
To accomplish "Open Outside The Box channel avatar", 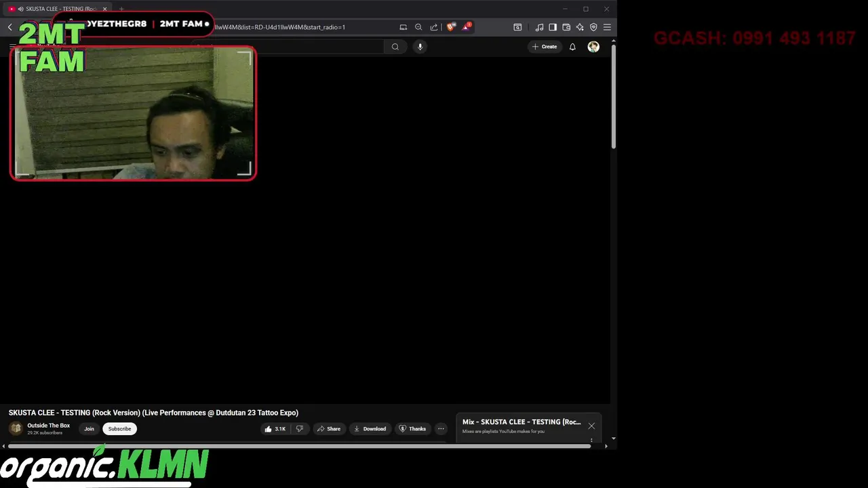I will coord(16,429).
